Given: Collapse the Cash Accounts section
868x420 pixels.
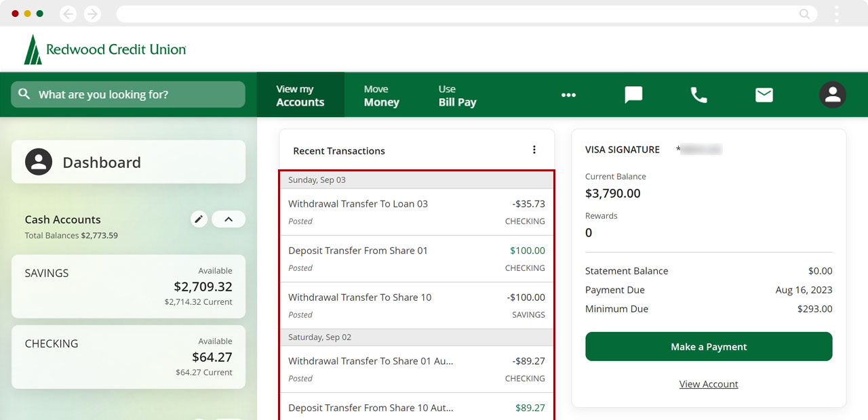Looking at the screenshot, I should coord(229,219).
